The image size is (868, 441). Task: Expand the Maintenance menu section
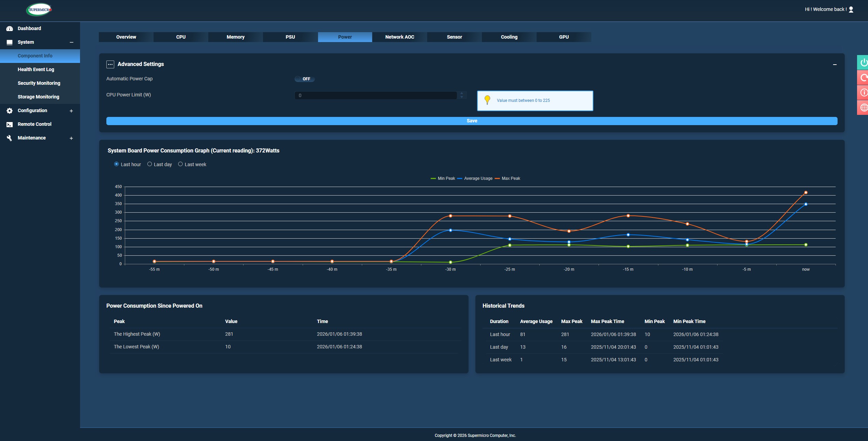tap(71, 138)
